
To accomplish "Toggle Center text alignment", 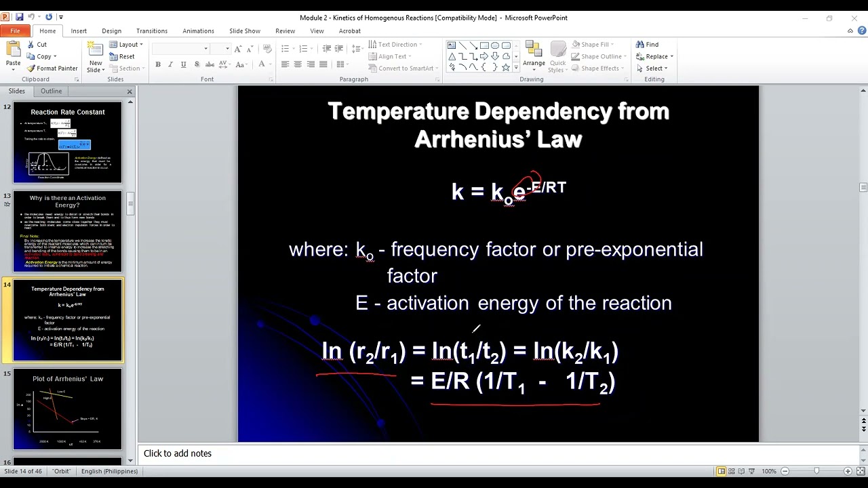I will coord(298,64).
